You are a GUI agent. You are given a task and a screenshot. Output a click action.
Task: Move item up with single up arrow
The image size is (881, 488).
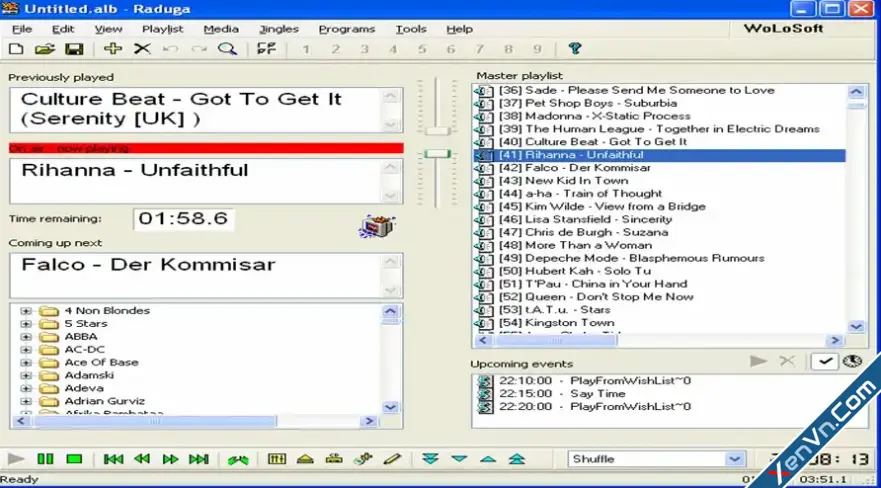(x=488, y=459)
